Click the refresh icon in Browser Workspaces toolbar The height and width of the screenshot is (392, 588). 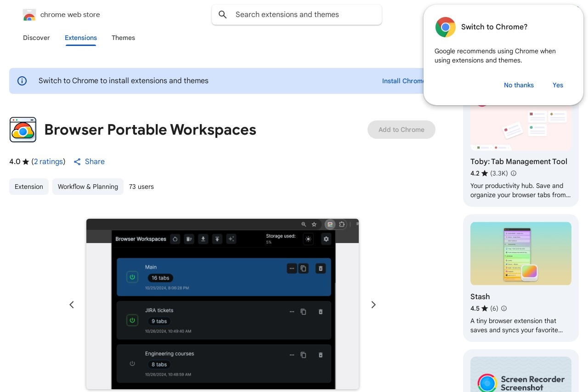pos(175,239)
